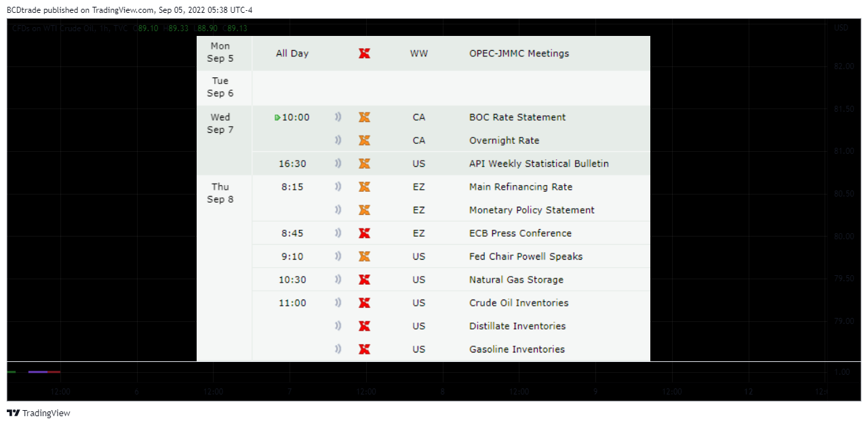Click the red impact icon for Gasoline Inventories

pos(364,349)
